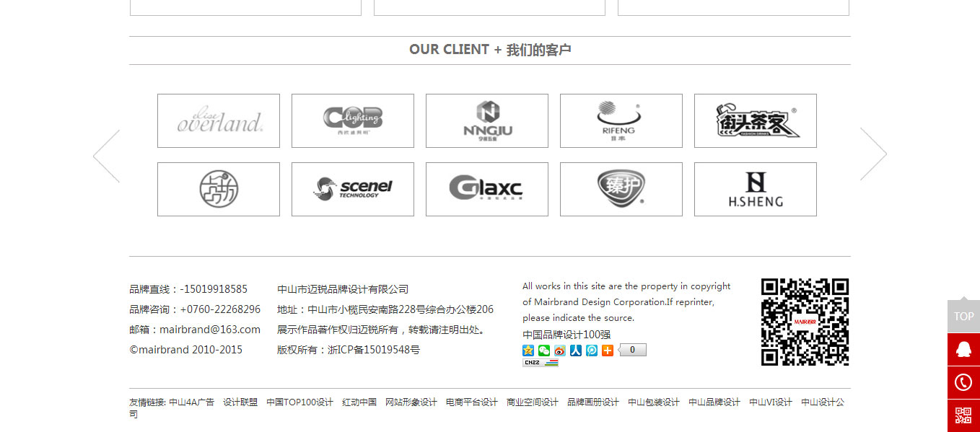The width and height of the screenshot is (980, 432).
Task: Select the Scenel Technology client logo
Action: 353,190
